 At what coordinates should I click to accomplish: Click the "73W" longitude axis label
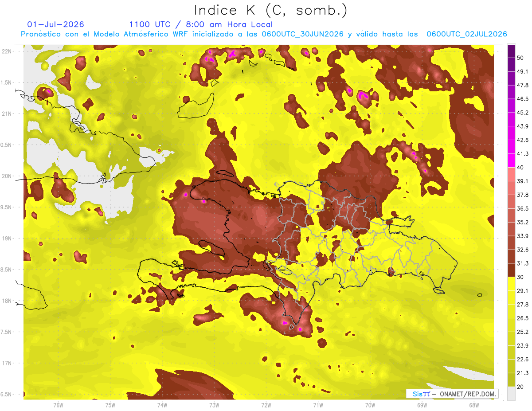pyautogui.click(x=214, y=405)
